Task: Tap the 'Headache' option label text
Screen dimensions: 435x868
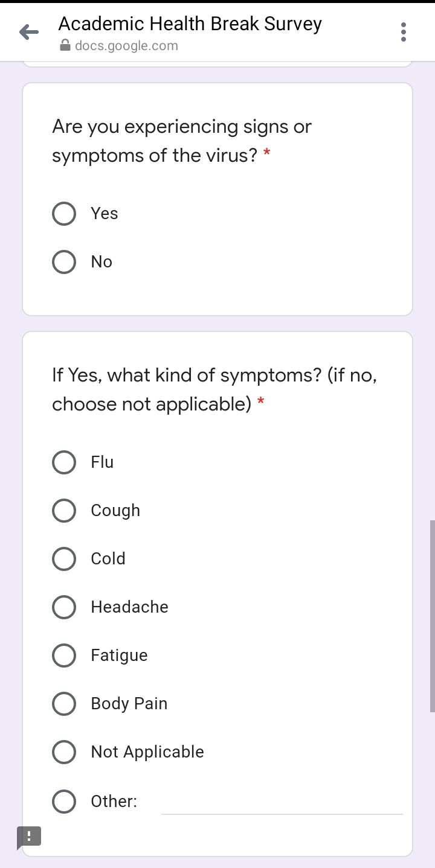Action: pos(129,607)
